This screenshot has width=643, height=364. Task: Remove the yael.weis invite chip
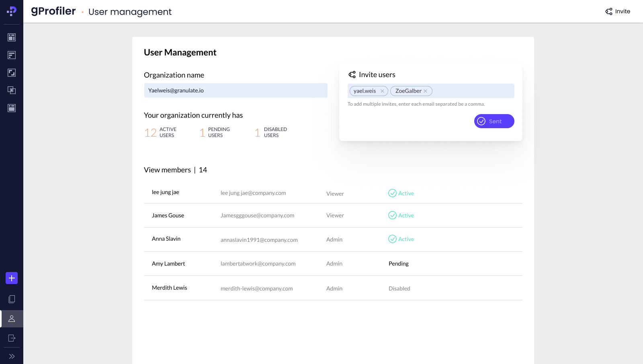coord(382,91)
